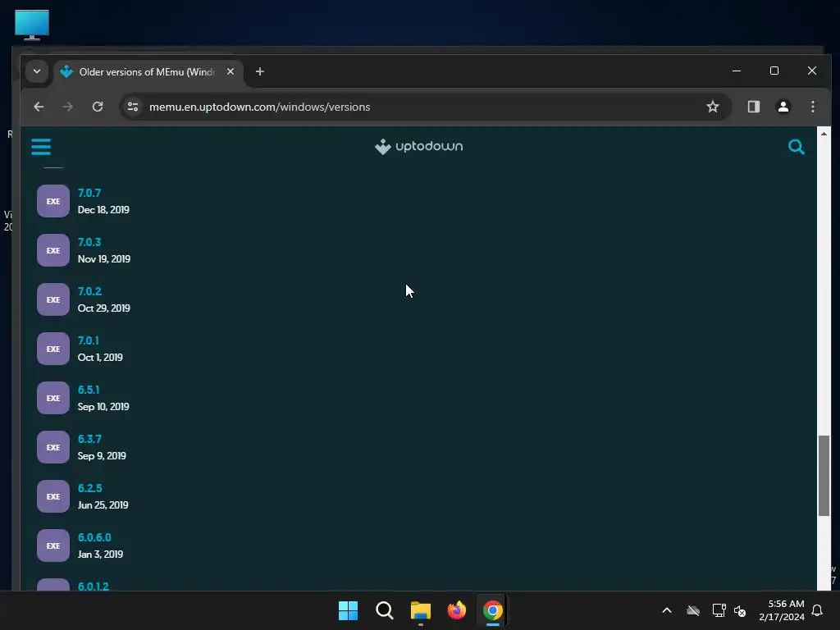Click the EXE icon for version 6.5.1
This screenshot has height=630, width=840.
(x=53, y=398)
